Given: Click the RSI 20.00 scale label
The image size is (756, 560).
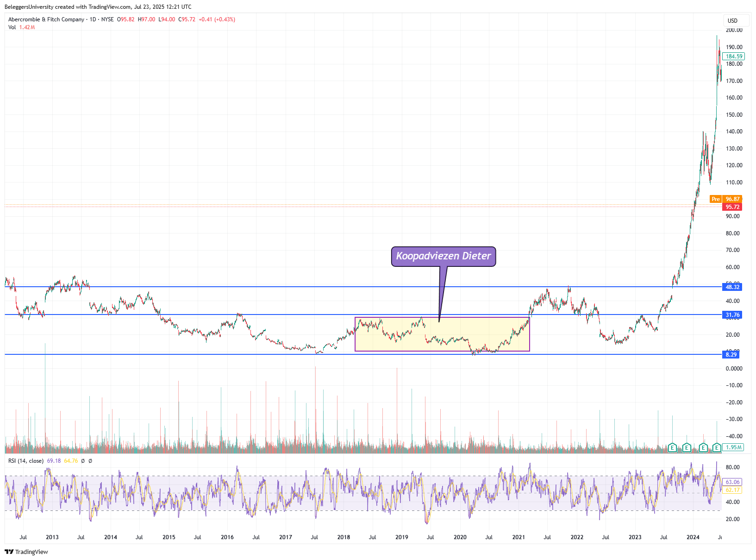Looking at the screenshot, I should click(733, 519).
